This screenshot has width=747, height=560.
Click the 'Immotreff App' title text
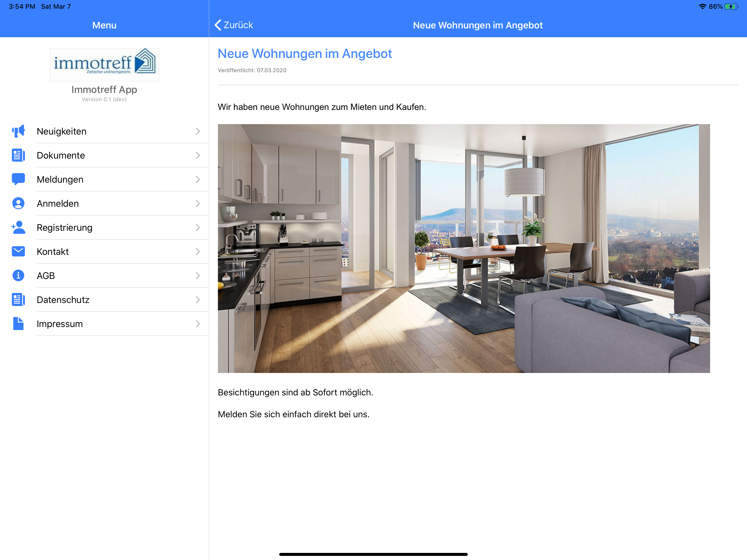(104, 89)
